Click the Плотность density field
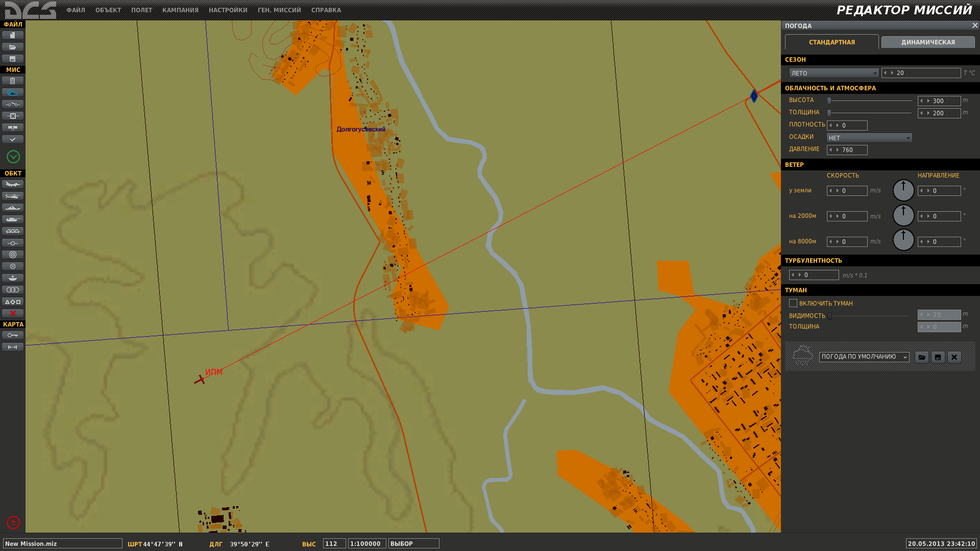The height and width of the screenshot is (551, 980). tap(847, 126)
